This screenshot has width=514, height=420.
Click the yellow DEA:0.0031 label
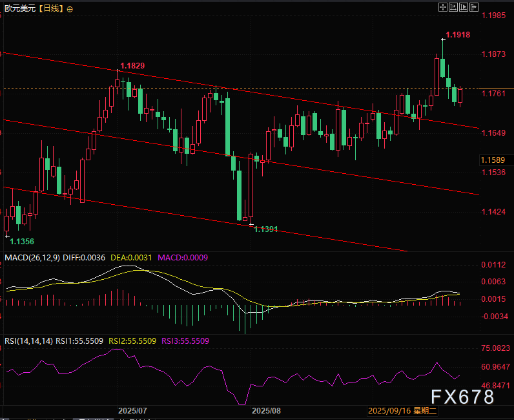click(132, 258)
